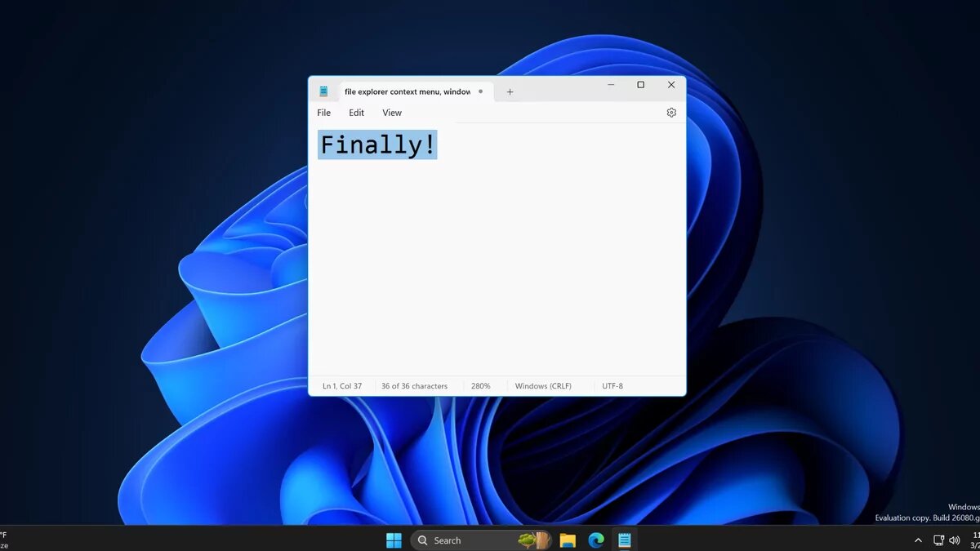Open the Windows Start menu

click(x=394, y=540)
